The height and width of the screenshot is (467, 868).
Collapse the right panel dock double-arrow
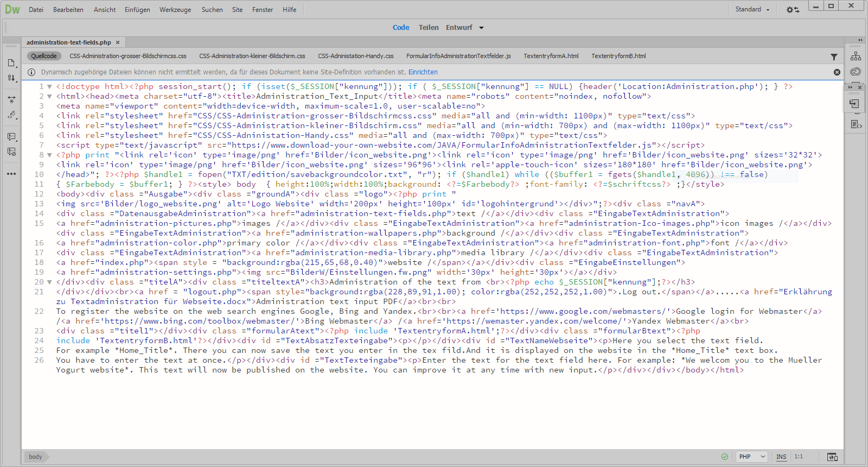click(860, 40)
